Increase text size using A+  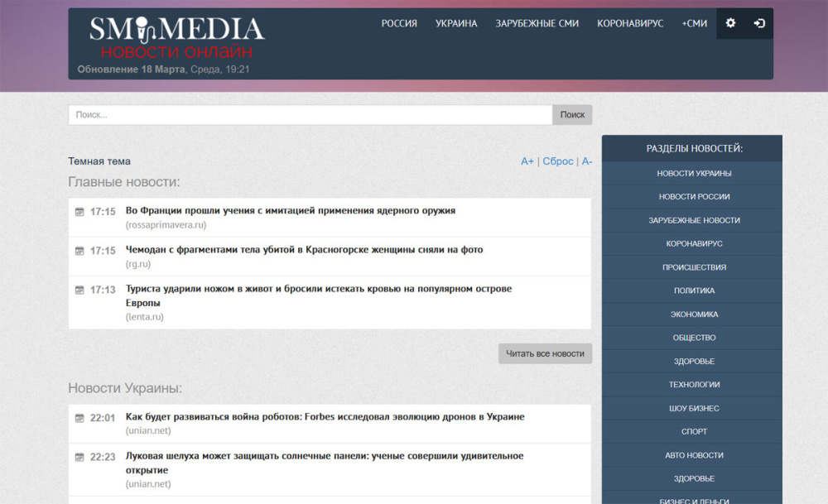527,161
